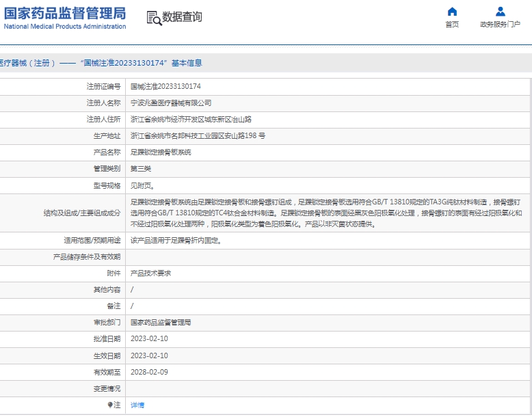Select intended use text 该产品适用于足踝骨折内固定。
This screenshot has width=532, height=417.
pyautogui.click(x=176, y=241)
